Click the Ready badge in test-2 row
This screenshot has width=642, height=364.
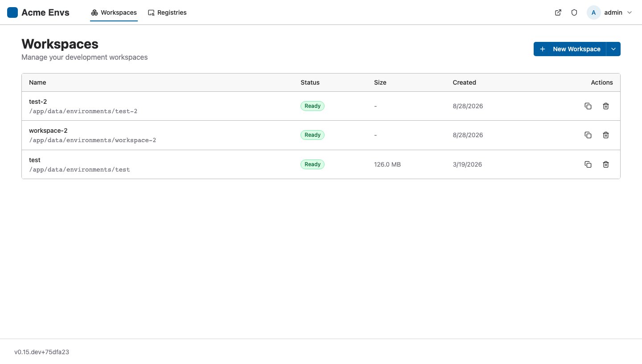coord(313,106)
